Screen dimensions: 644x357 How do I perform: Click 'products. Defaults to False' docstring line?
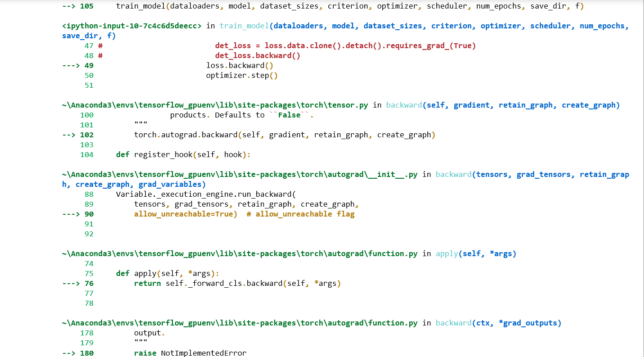pyautogui.click(x=242, y=115)
